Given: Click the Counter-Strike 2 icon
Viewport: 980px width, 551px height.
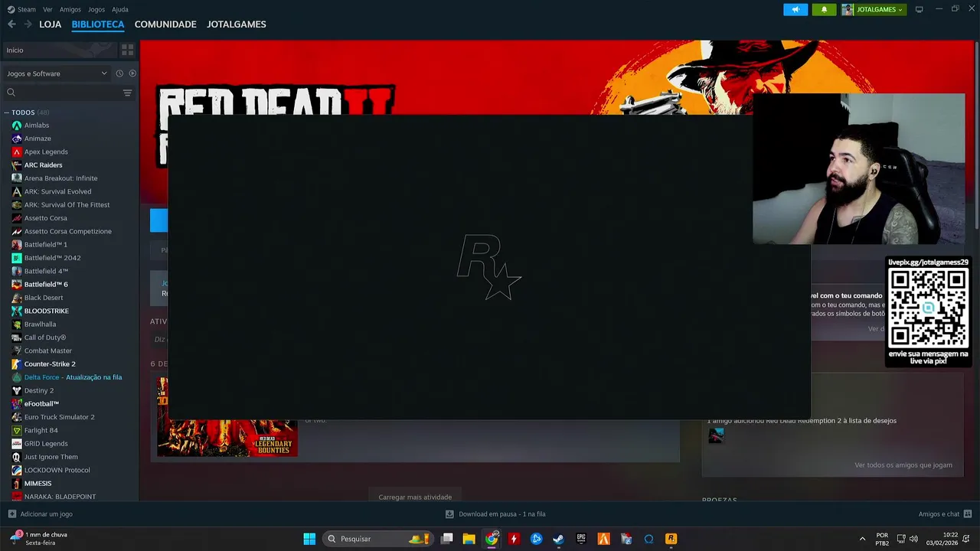Looking at the screenshot, I should [17, 364].
